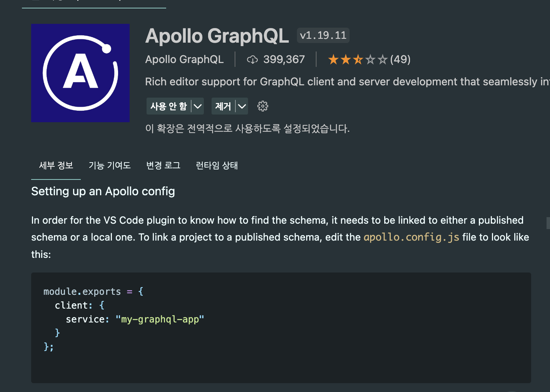The height and width of the screenshot is (392, 550).
Task: Click the vertical scrollbar marker
Action: pos(548,223)
